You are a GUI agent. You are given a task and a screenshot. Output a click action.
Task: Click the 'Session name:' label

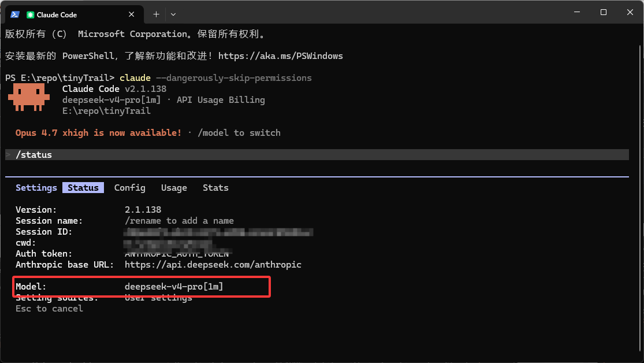click(x=49, y=221)
